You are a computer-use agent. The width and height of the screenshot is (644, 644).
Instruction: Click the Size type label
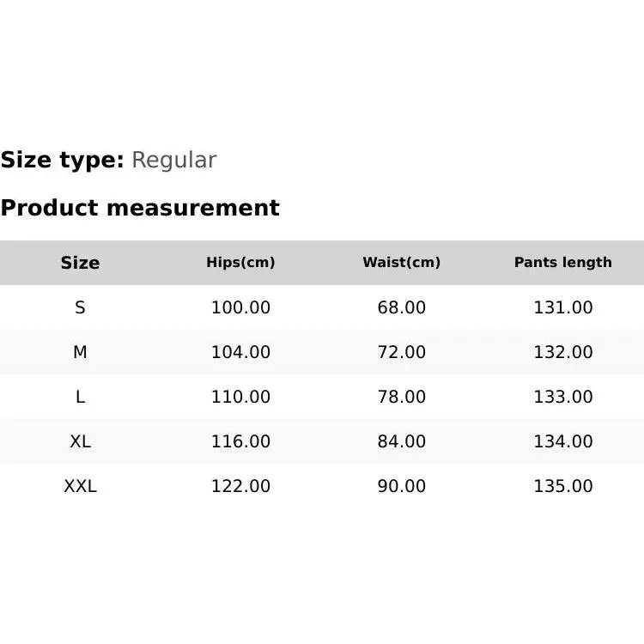(63, 160)
